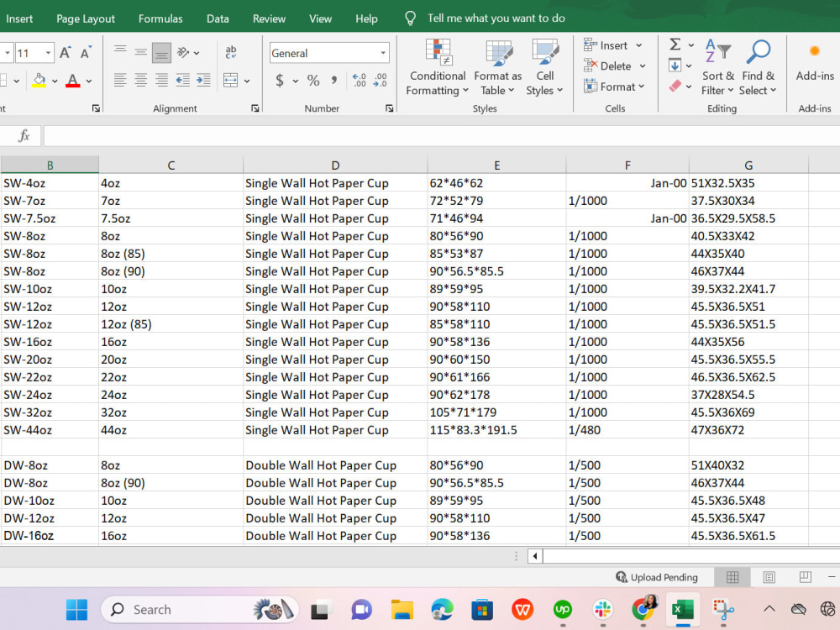Open Slack from taskbar

click(602, 610)
